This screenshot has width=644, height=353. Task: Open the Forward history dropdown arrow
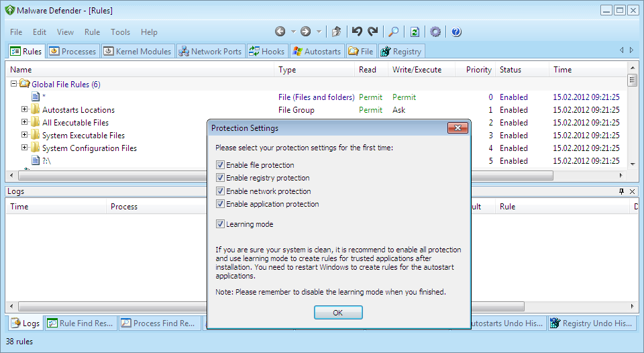319,32
